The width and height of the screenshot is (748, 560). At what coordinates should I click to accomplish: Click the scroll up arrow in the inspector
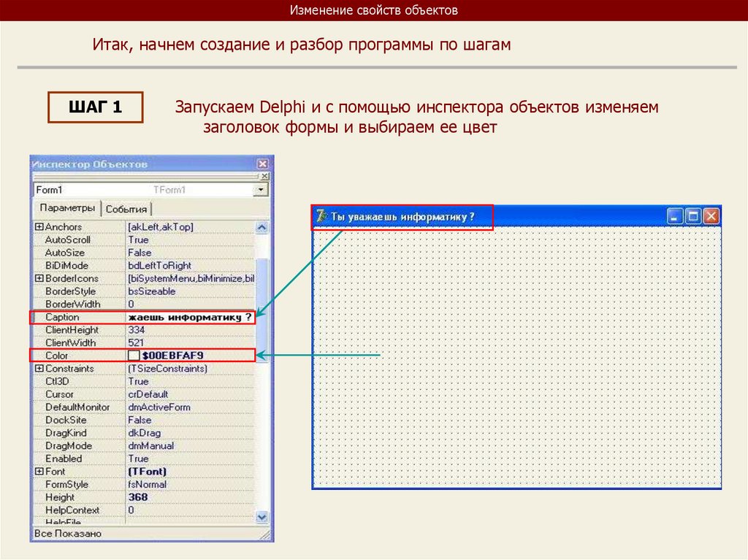click(x=262, y=228)
